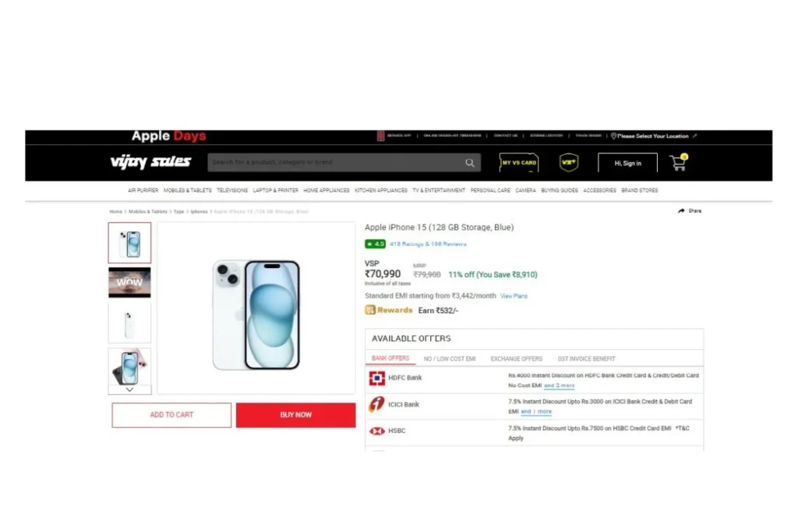This screenshot has width=798, height=532.
Task: Click the Share arrow icon
Action: [681, 210]
